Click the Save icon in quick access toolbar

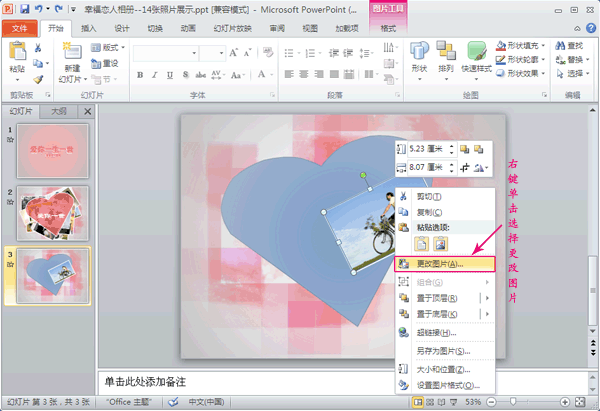point(25,9)
